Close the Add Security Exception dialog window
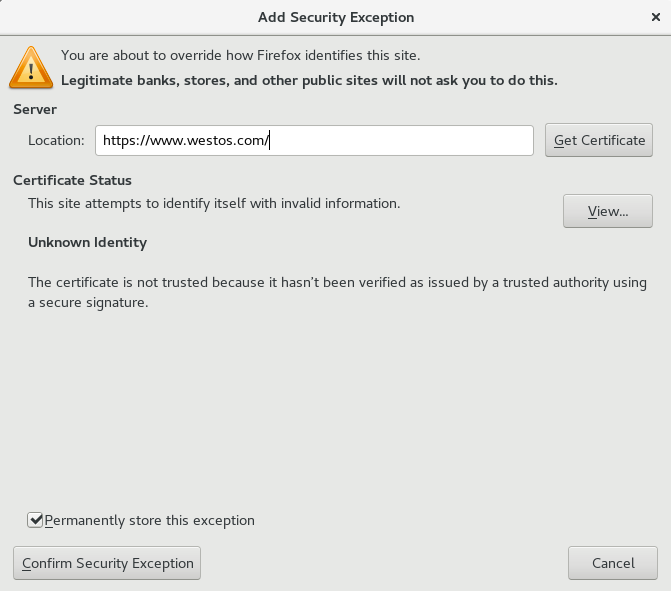This screenshot has height=591, width=671. click(x=651, y=17)
